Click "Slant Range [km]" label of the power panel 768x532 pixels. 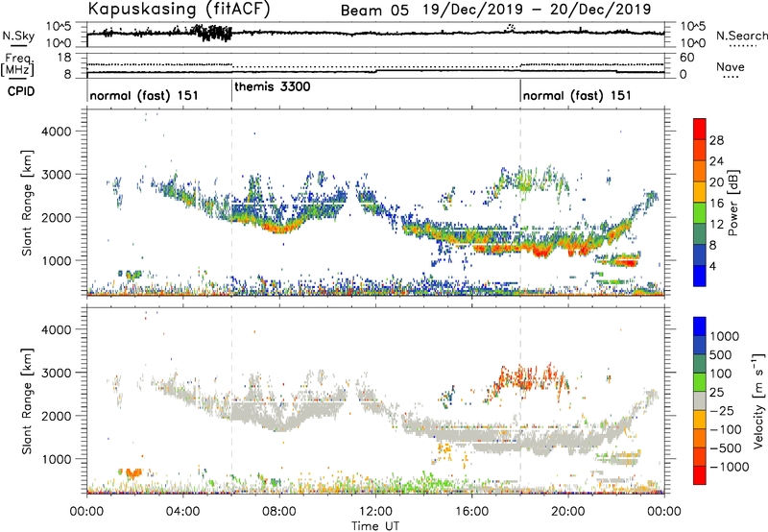pos(27,203)
